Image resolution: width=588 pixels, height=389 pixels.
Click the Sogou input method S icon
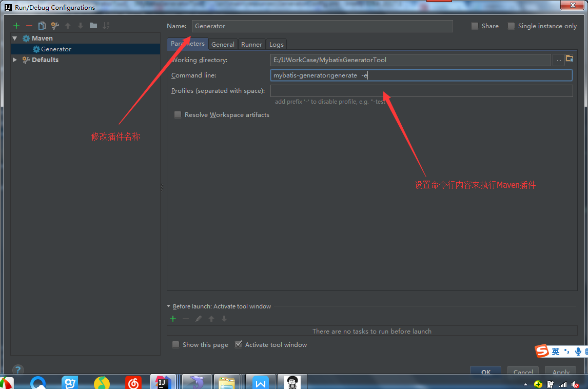(542, 351)
